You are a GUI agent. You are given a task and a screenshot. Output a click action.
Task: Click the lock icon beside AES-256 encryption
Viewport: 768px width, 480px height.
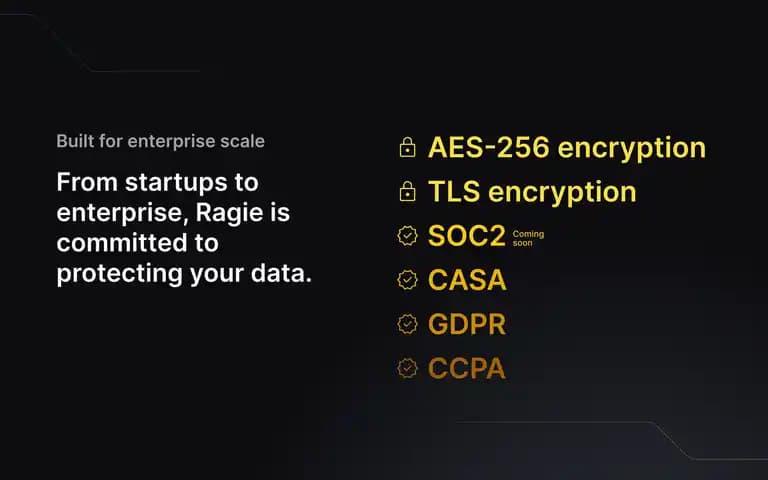click(407, 147)
